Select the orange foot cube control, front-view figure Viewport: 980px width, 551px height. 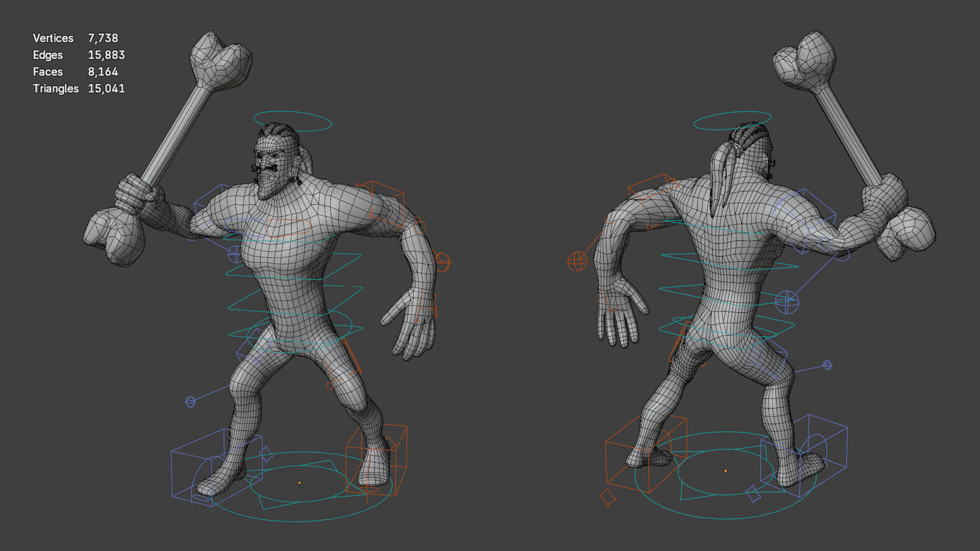click(x=376, y=460)
